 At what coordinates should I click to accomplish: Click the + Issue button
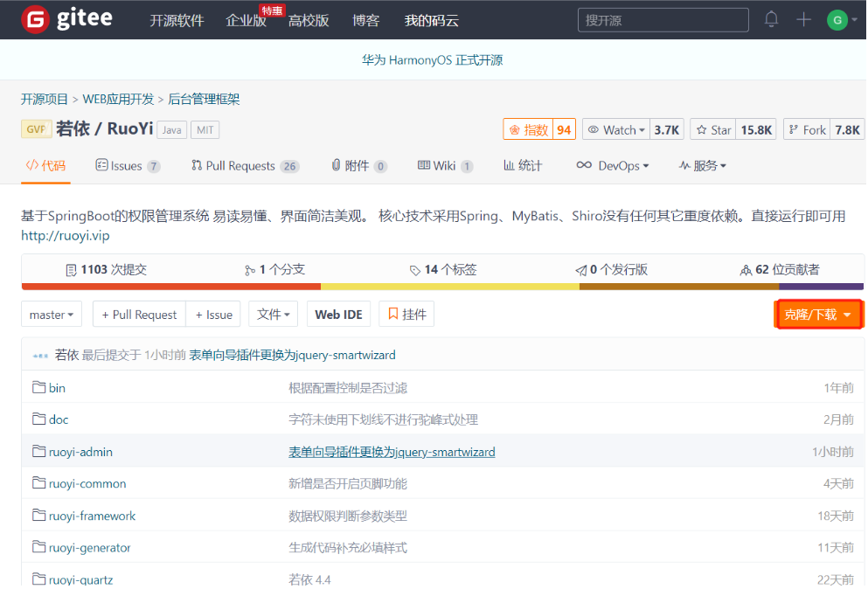click(213, 315)
